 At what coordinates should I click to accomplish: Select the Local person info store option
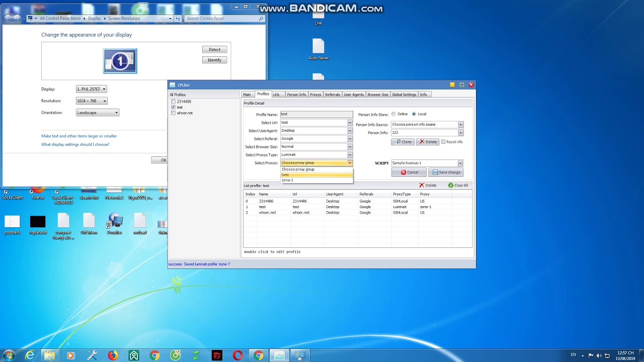click(x=414, y=114)
